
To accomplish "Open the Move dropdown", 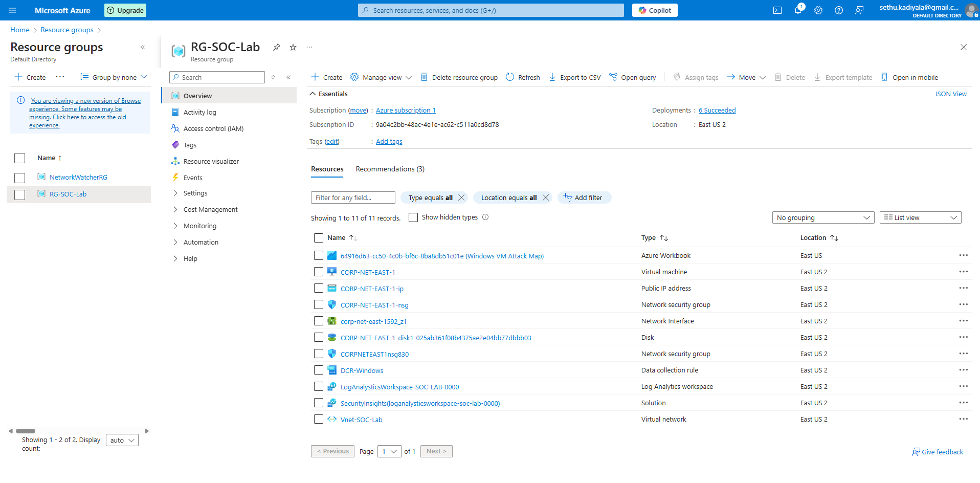I will pyautogui.click(x=746, y=77).
